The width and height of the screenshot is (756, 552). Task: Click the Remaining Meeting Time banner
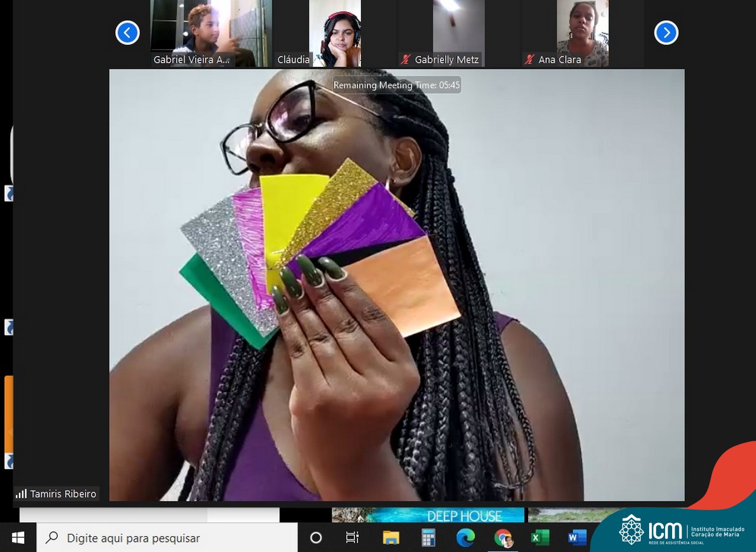click(396, 85)
